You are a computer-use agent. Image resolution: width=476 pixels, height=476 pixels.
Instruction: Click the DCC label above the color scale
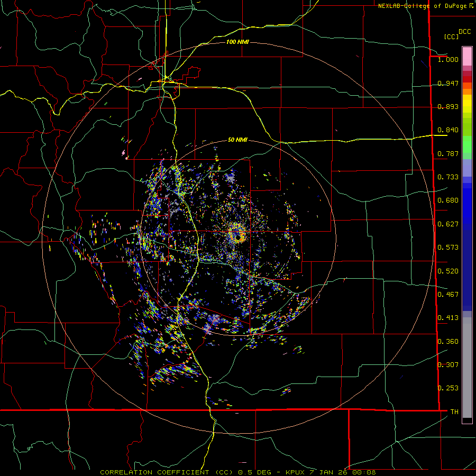pyautogui.click(x=464, y=32)
